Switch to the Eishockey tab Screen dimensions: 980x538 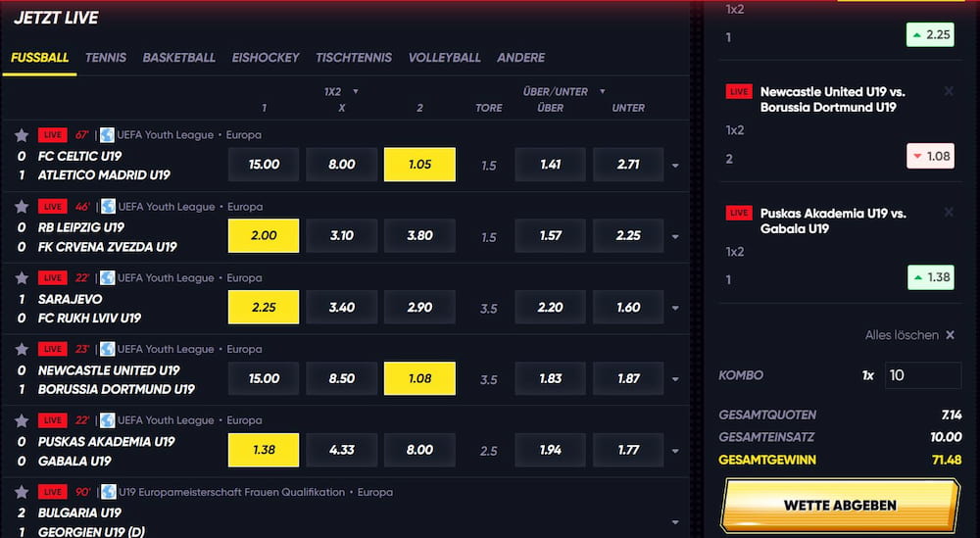click(x=265, y=58)
